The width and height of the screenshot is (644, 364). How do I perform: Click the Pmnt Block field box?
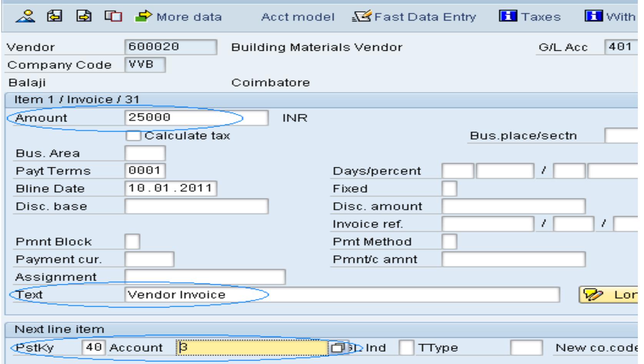coord(132,242)
